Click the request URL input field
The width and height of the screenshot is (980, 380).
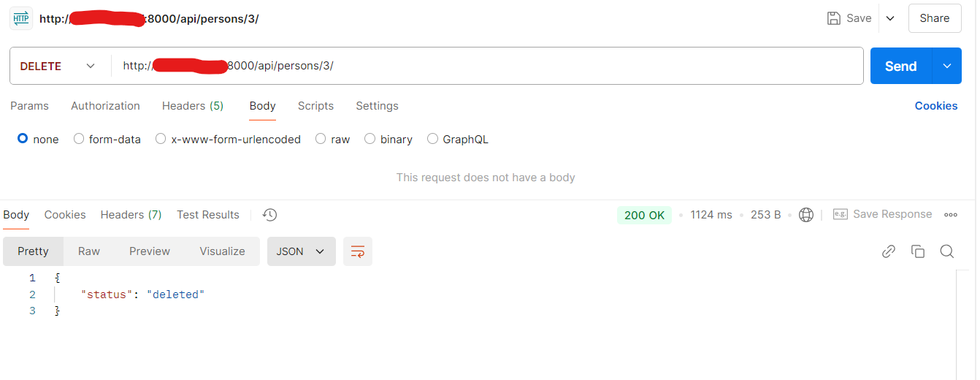(511, 66)
